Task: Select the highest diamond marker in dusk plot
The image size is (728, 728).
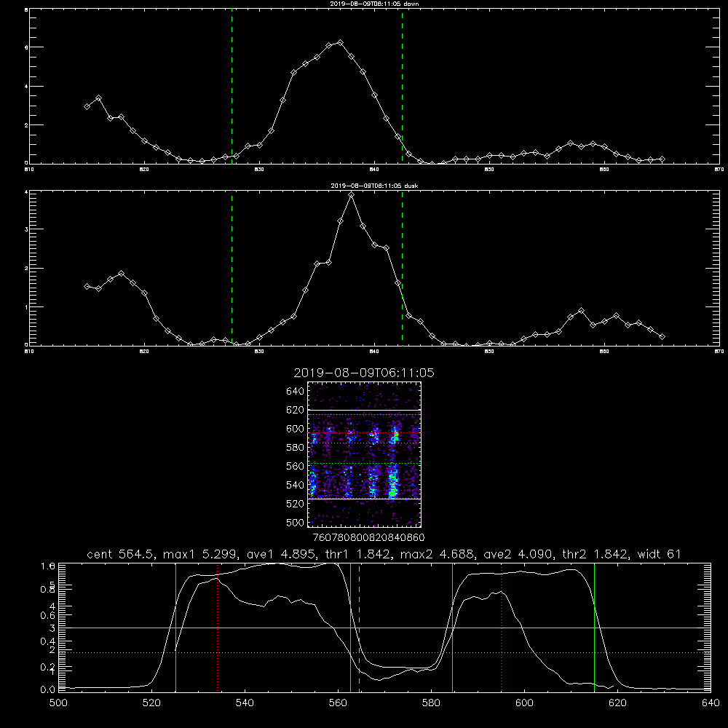Action: [352, 195]
